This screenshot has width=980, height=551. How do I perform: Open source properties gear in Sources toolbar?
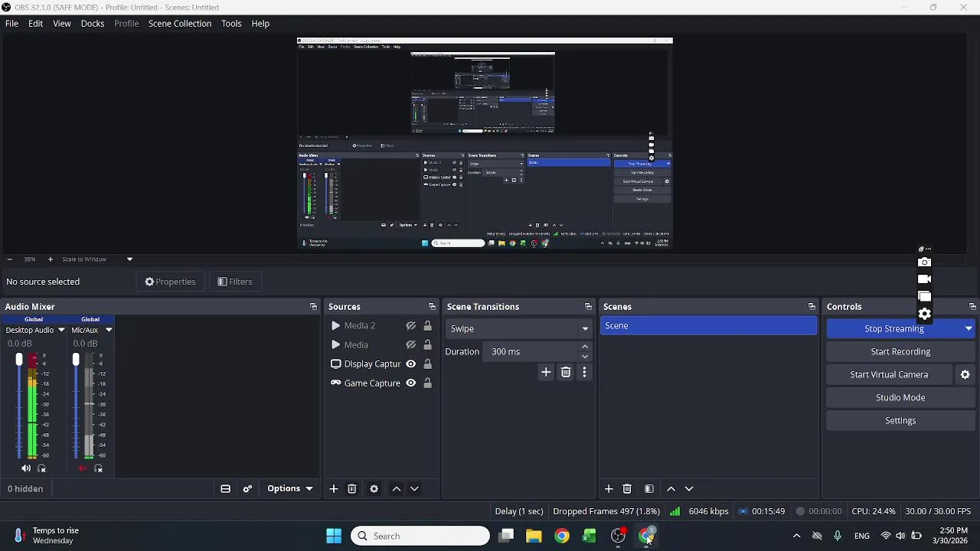[x=374, y=489]
